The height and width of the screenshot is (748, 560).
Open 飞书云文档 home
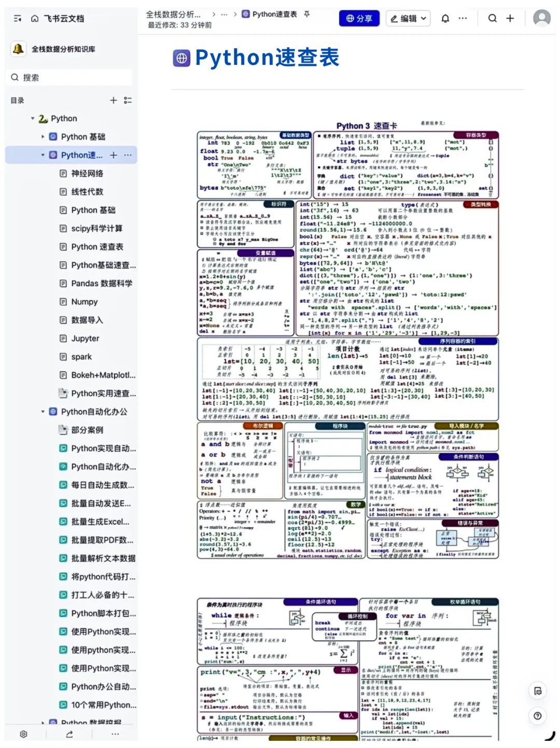[x=58, y=19]
